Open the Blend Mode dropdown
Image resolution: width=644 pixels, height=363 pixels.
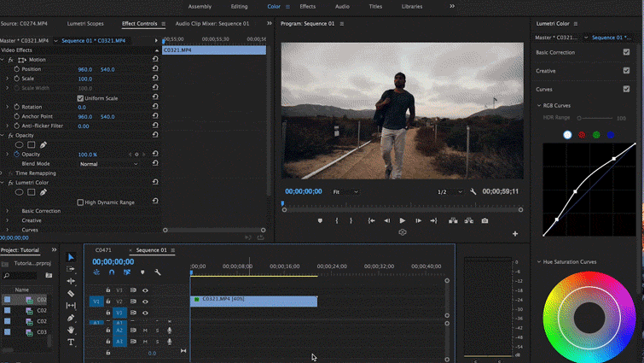pos(108,164)
